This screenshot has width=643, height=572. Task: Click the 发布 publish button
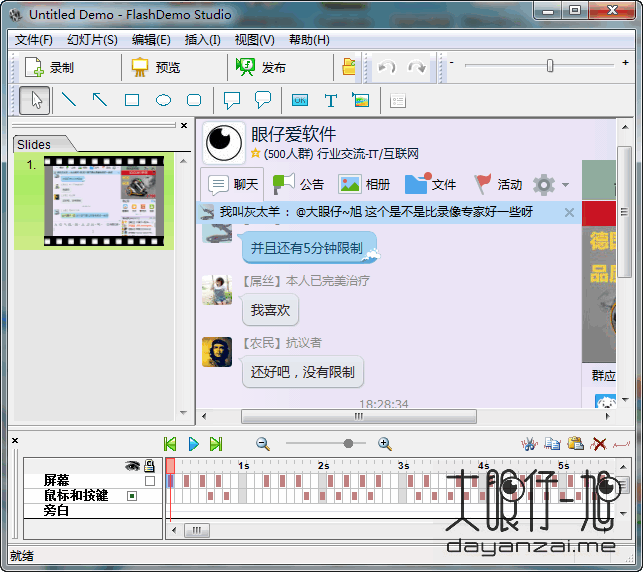(x=261, y=67)
